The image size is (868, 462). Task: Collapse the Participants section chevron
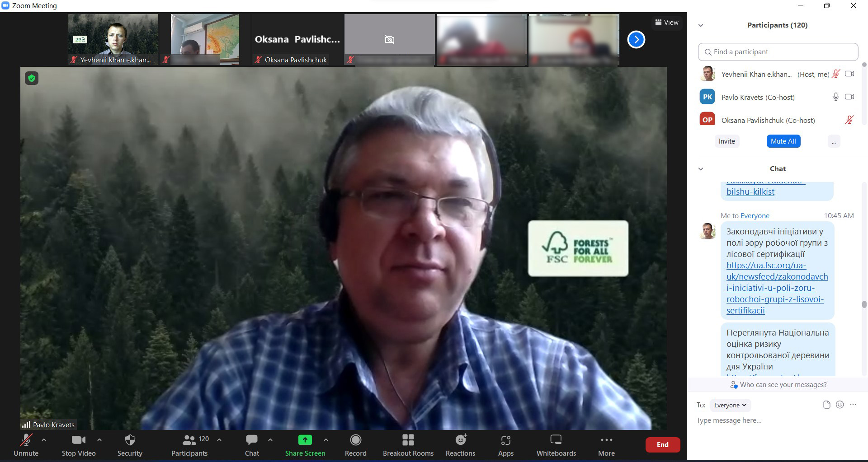(701, 25)
